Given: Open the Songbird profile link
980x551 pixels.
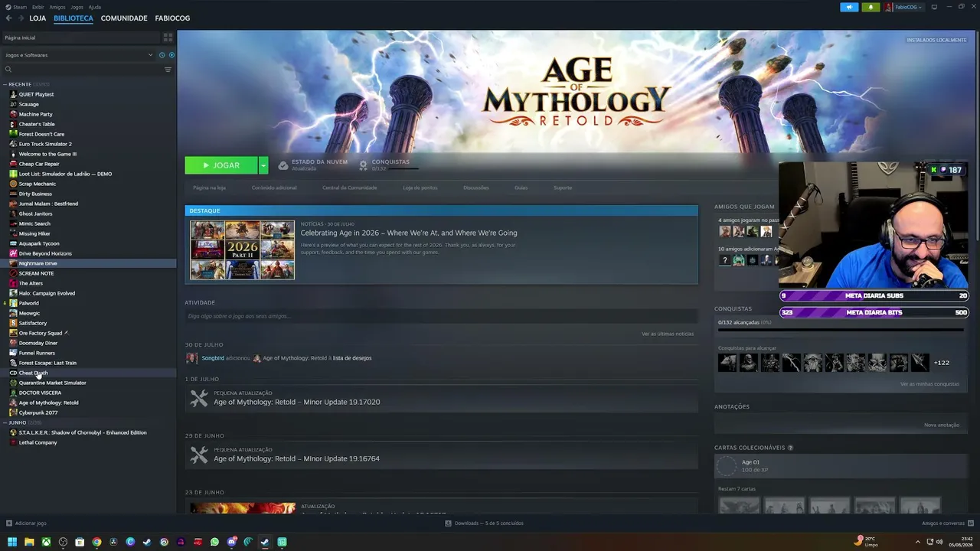Looking at the screenshot, I should 213,358.
